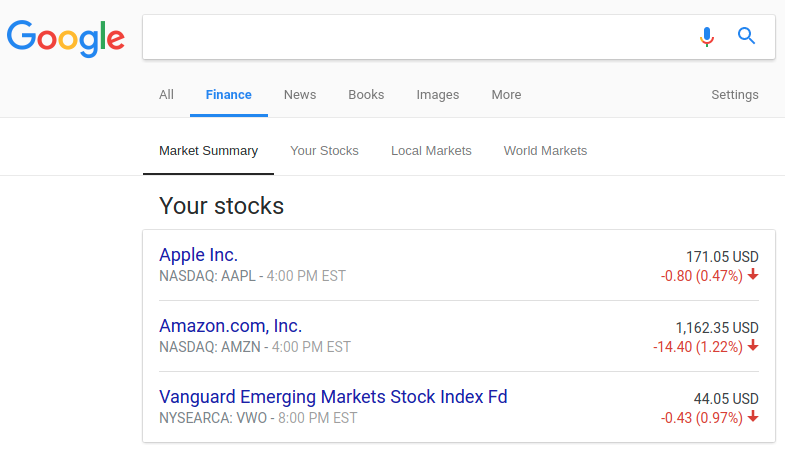The image size is (785, 453).
Task: Click Amazon's red down arrow indicator
Action: [x=753, y=345]
